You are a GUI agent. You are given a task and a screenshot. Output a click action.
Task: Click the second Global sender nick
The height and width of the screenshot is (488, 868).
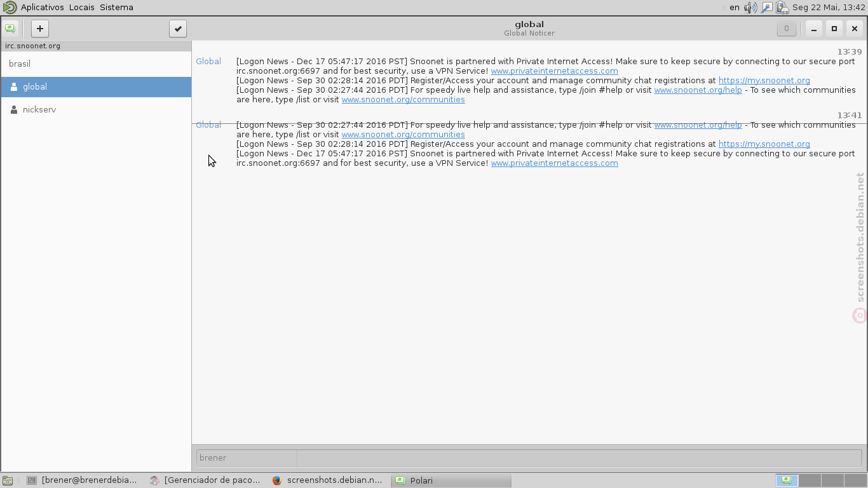point(208,125)
